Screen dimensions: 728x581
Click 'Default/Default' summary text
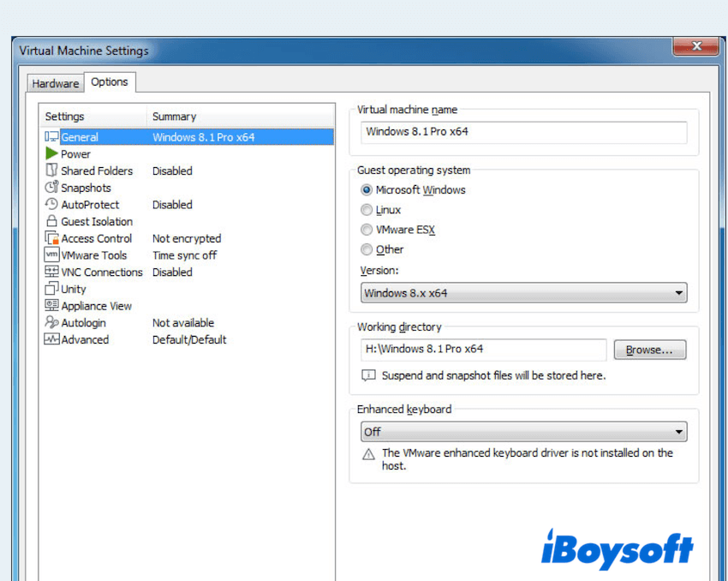(189, 339)
